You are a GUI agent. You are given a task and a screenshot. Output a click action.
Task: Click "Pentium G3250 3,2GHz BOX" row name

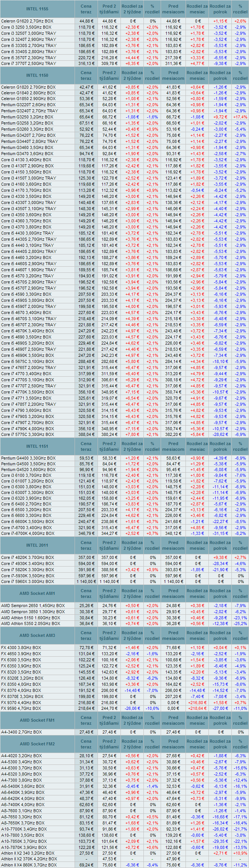point(27,117)
